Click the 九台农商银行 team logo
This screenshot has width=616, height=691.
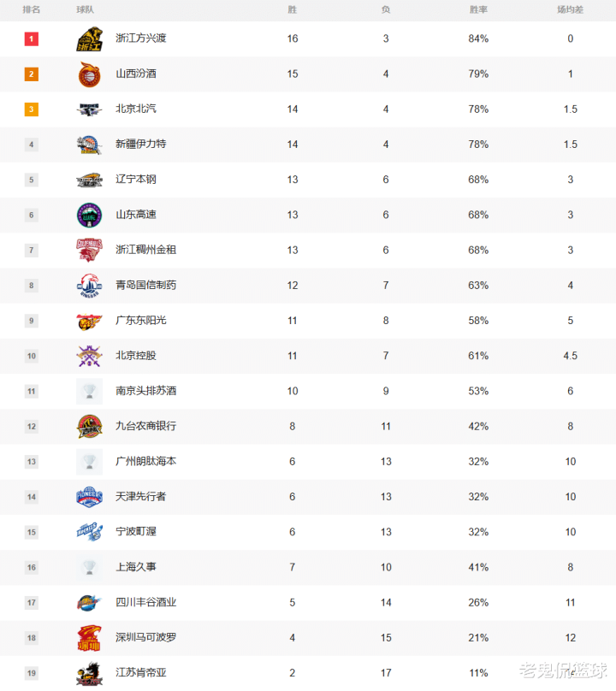pyautogui.click(x=90, y=426)
